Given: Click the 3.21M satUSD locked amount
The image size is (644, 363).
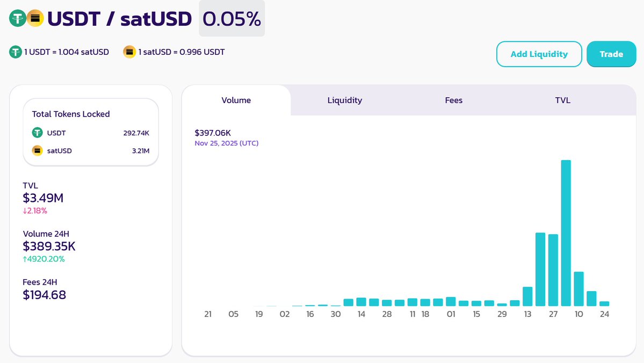Looking at the screenshot, I should pyautogui.click(x=141, y=151).
